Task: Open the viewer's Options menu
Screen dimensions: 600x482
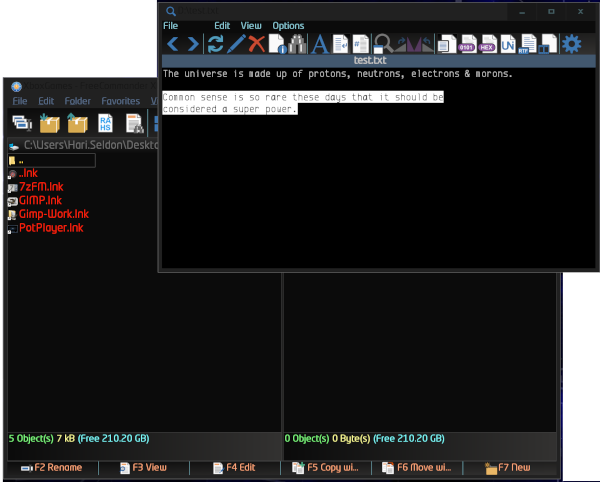Action: (x=288, y=25)
